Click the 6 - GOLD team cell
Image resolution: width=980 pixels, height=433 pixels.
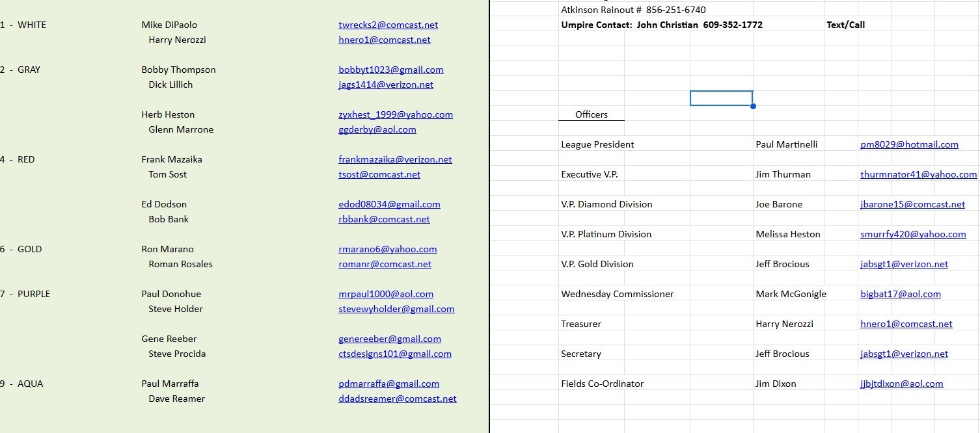click(21, 249)
